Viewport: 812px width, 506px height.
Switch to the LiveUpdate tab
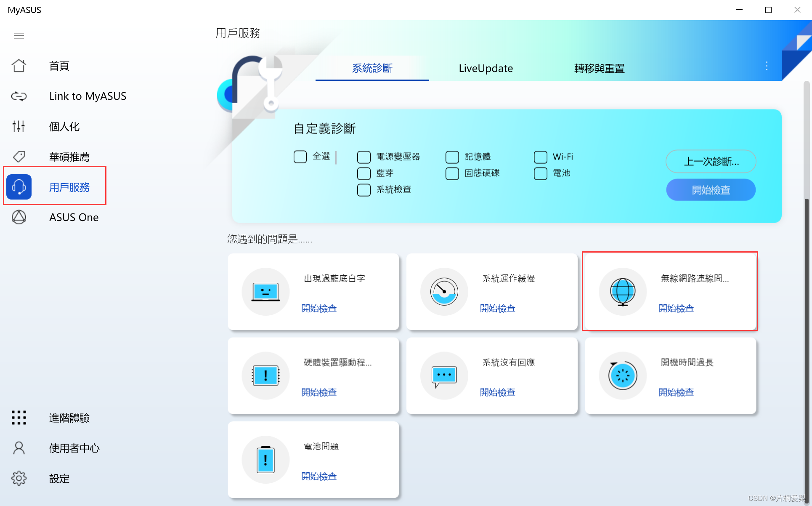tap(486, 68)
